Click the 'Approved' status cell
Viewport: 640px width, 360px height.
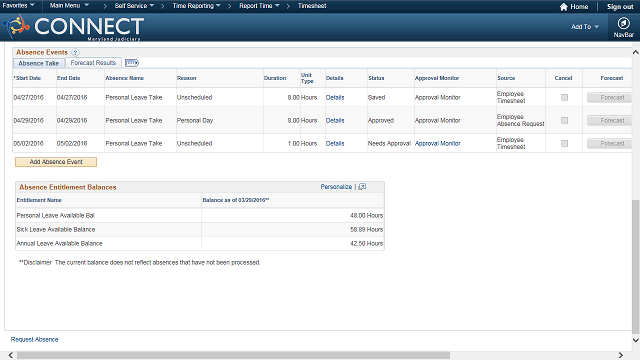(x=381, y=120)
